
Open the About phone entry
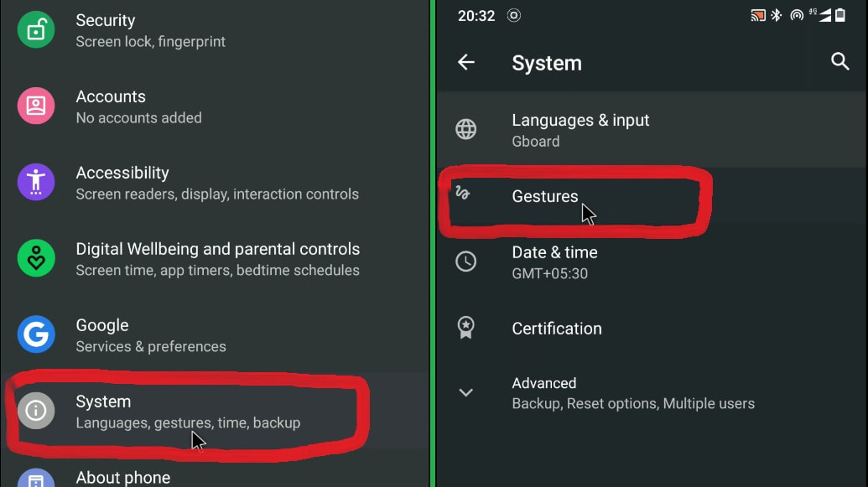122,477
